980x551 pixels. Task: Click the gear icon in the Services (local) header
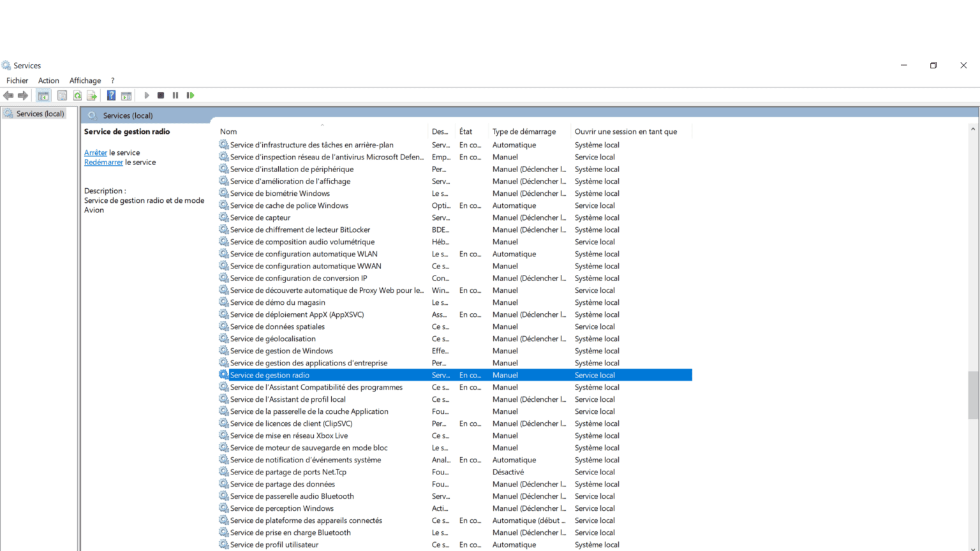[x=93, y=115]
